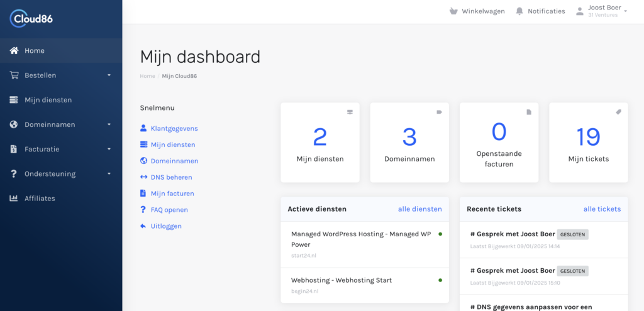Expand the Domeinnamen sidebar dropdown
The image size is (644, 311).
tap(60, 124)
